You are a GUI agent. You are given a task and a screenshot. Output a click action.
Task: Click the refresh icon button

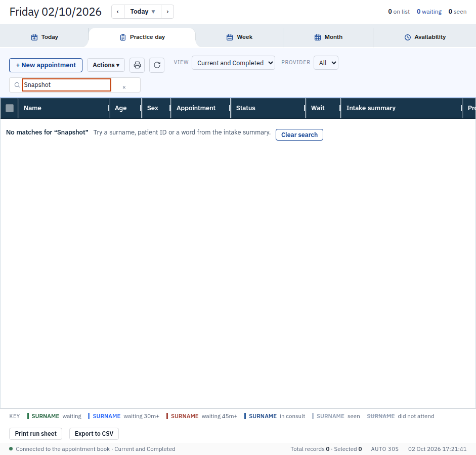tap(157, 65)
